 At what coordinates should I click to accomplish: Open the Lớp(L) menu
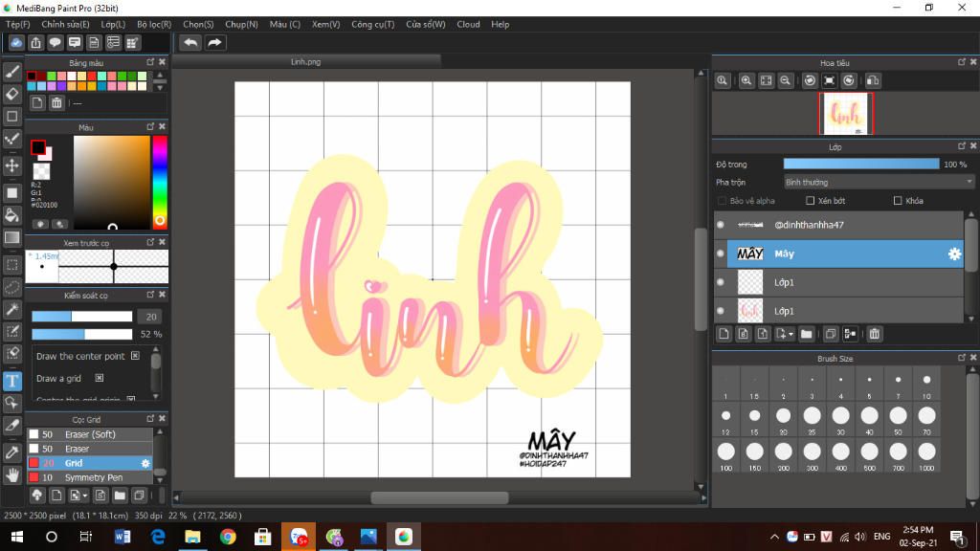113,24
